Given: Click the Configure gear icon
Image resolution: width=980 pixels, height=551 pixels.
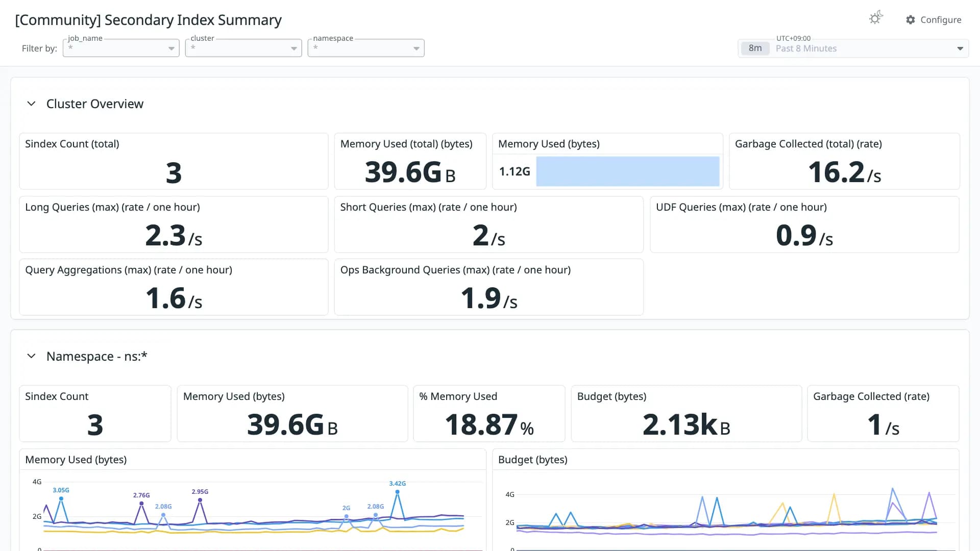Looking at the screenshot, I should coord(911,20).
